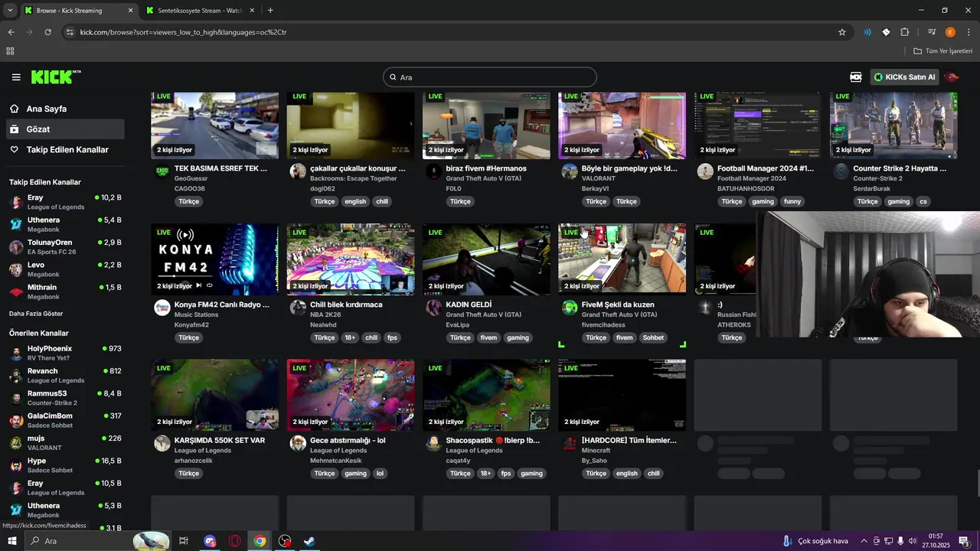
Task: Open Eray channel with 10,2 B viewers
Action: pyautogui.click(x=64, y=202)
